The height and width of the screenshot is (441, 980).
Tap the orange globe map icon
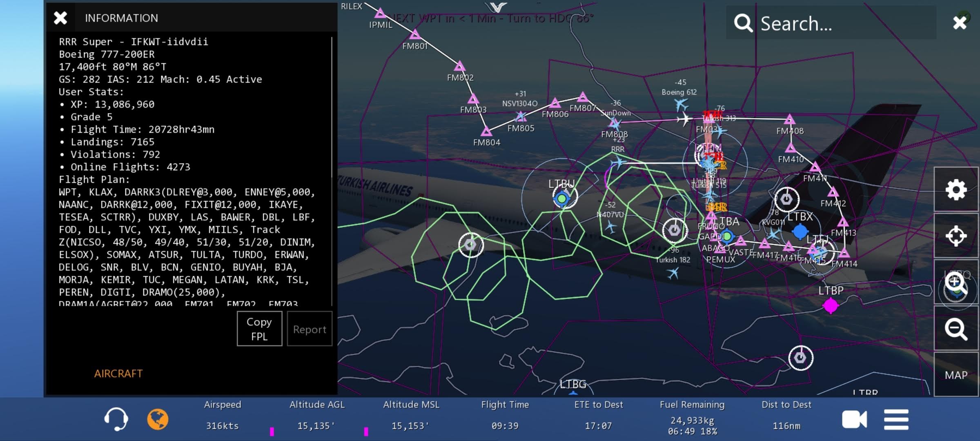click(158, 419)
